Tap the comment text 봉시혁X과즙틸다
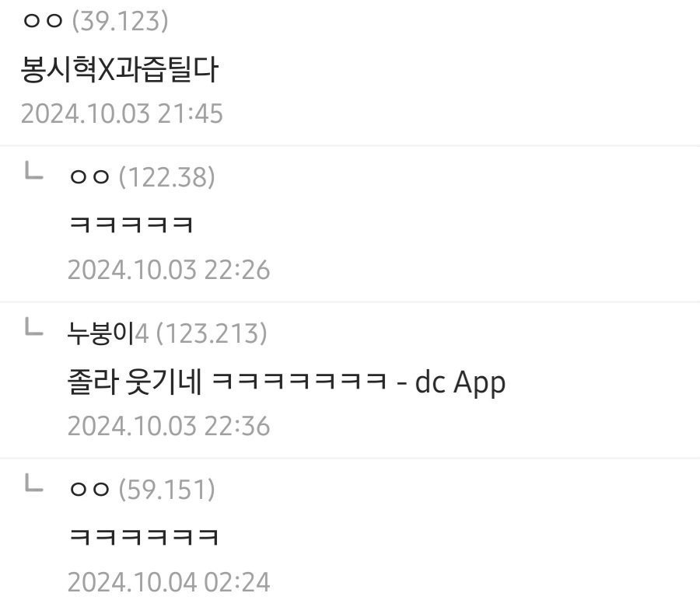 coord(120,70)
